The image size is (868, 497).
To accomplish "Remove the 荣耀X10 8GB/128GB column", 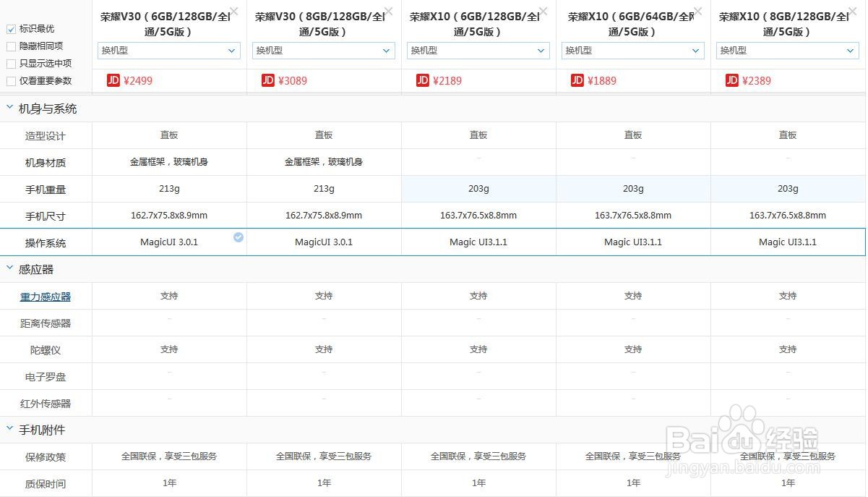I will [853, 12].
